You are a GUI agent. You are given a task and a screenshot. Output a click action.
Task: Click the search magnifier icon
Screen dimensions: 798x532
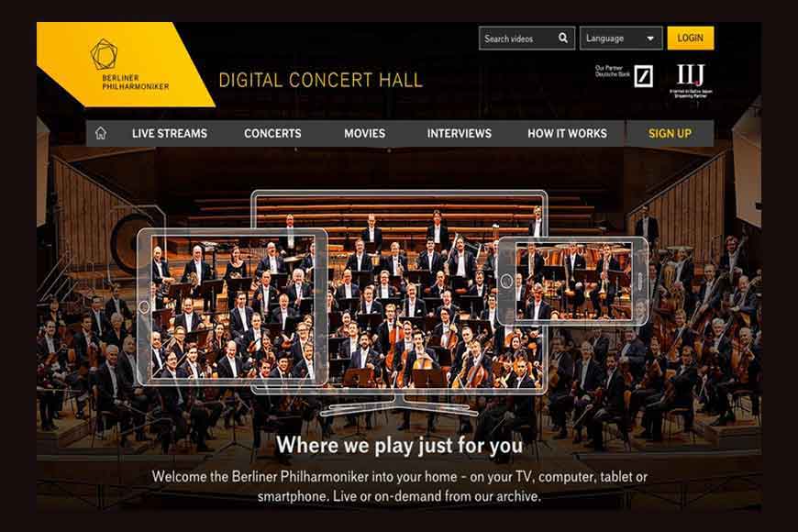click(x=563, y=38)
